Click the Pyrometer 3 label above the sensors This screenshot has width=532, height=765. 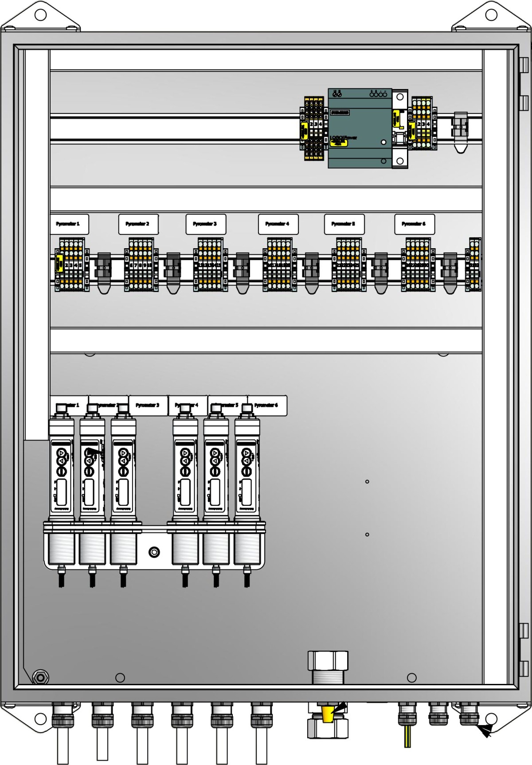click(x=148, y=405)
